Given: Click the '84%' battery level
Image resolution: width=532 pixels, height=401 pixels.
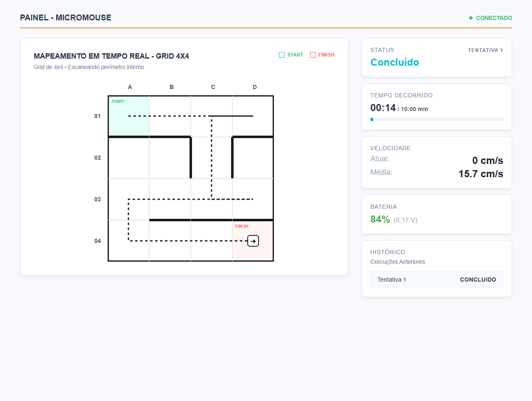Looking at the screenshot, I should pyautogui.click(x=380, y=219).
